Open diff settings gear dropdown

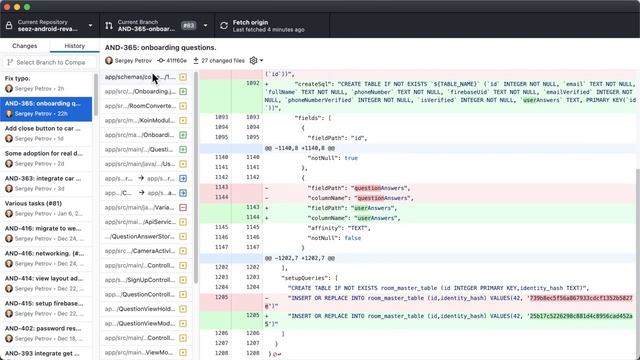256,60
